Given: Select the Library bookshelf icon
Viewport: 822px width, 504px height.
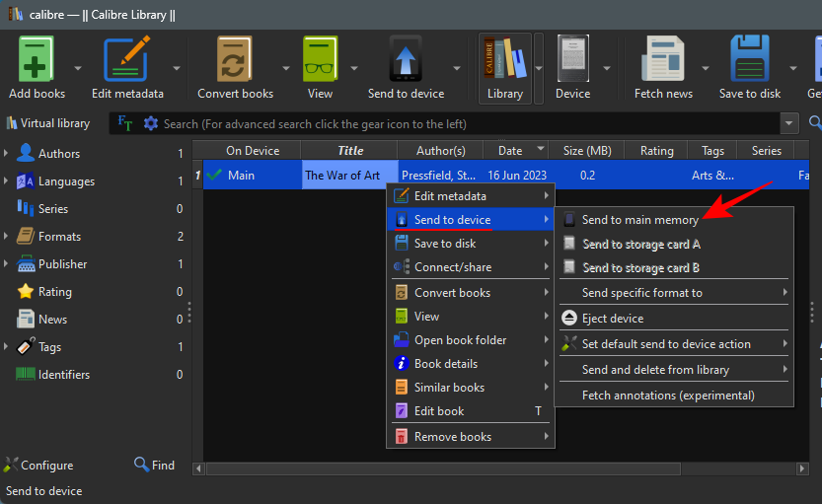Looking at the screenshot, I should point(504,61).
